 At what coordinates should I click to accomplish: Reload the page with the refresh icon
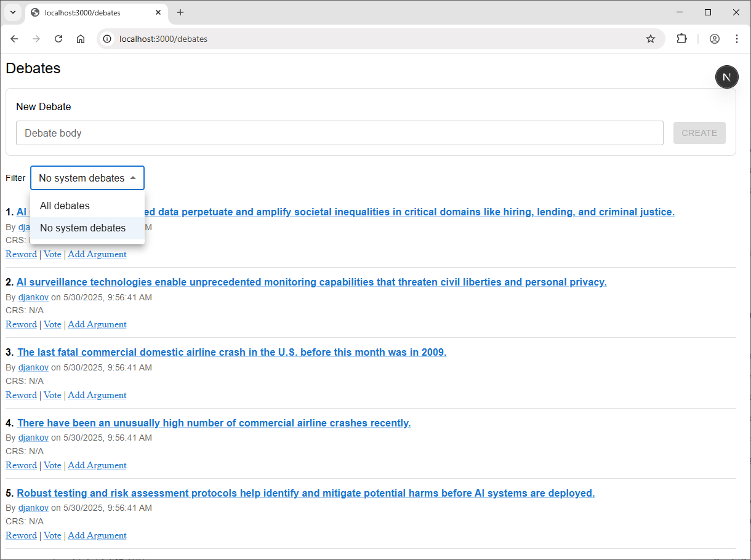[x=58, y=39]
